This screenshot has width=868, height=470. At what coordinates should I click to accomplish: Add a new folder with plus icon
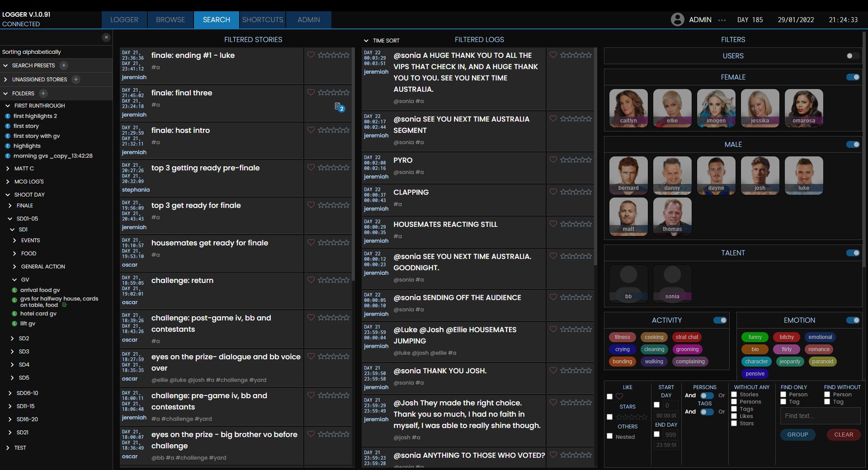pos(43,94)
